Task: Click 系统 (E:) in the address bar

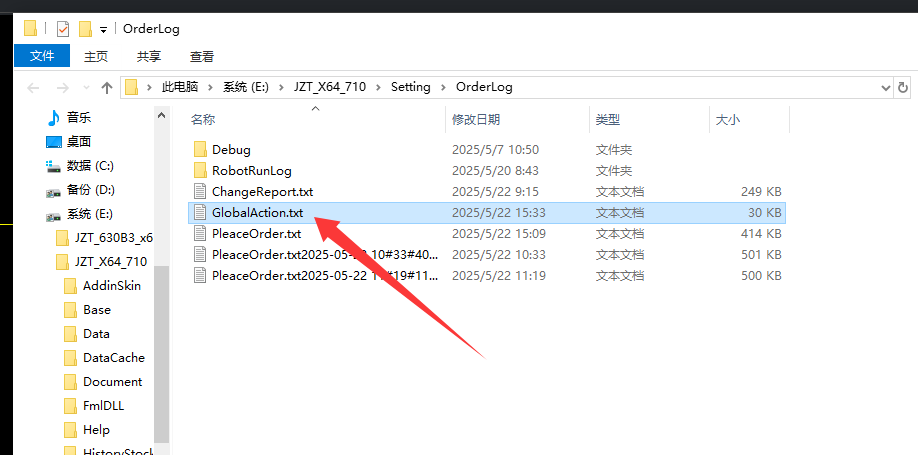Action: (246, 87)
